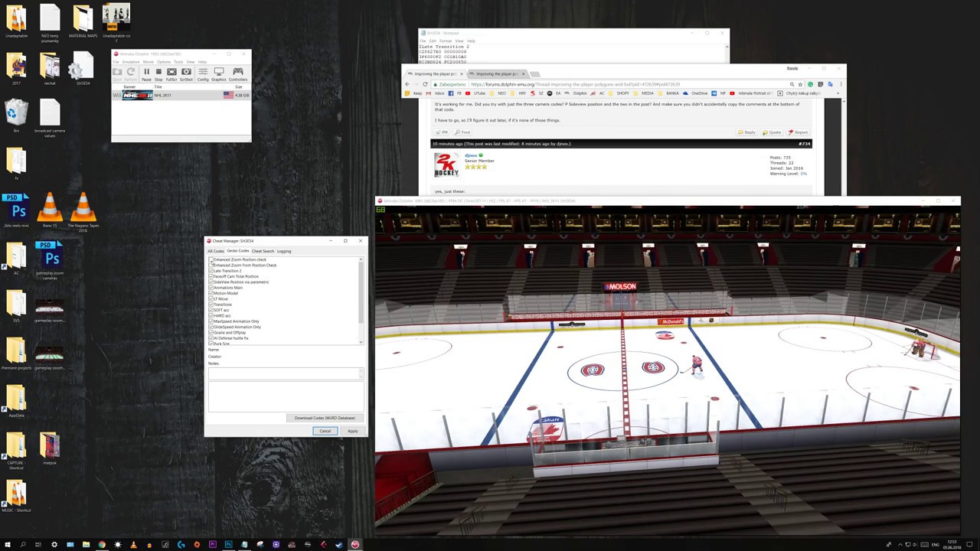Enable Enhanced Zoom From Position Check code
The width and height of the screenshot is (980, 551).
[211, 265]
